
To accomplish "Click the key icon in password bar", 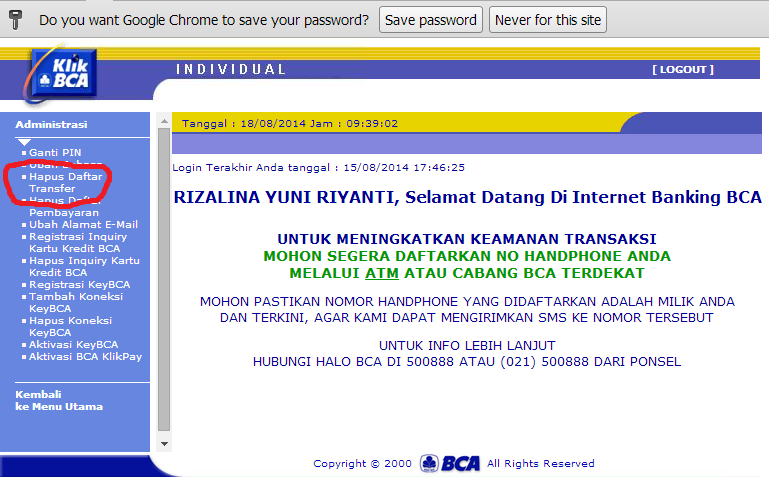I will [x=16, y=20].
